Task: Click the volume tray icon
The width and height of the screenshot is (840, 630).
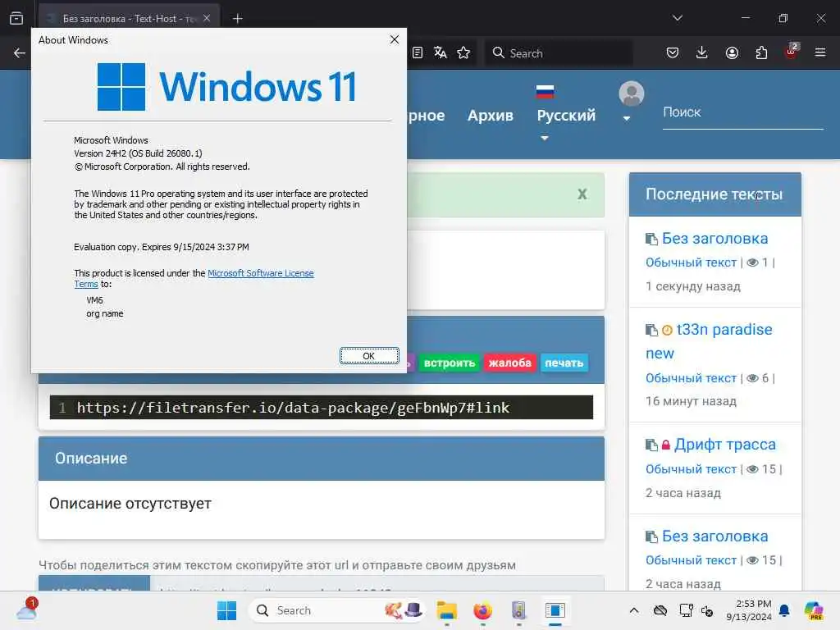Action: (x=707, y=610)
